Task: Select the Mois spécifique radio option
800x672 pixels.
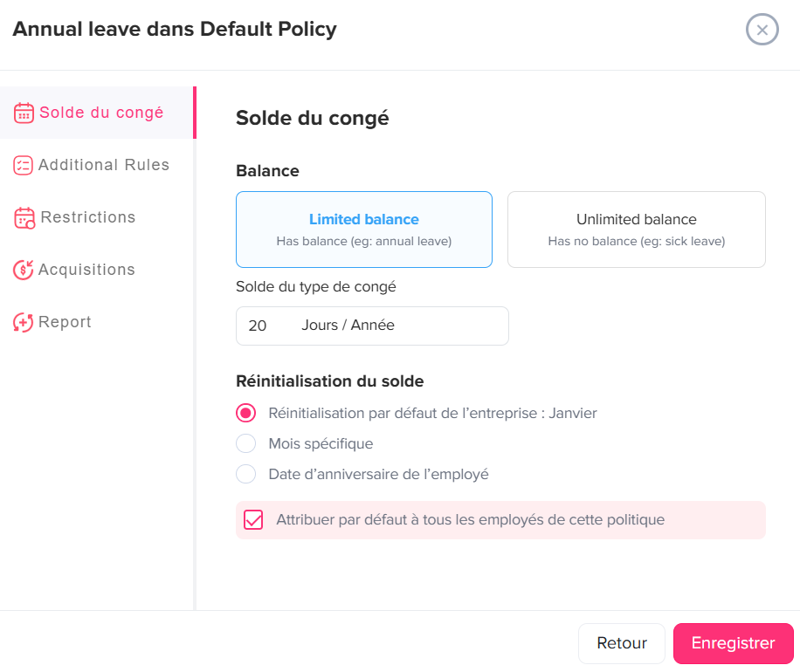Action: [246, 443]
